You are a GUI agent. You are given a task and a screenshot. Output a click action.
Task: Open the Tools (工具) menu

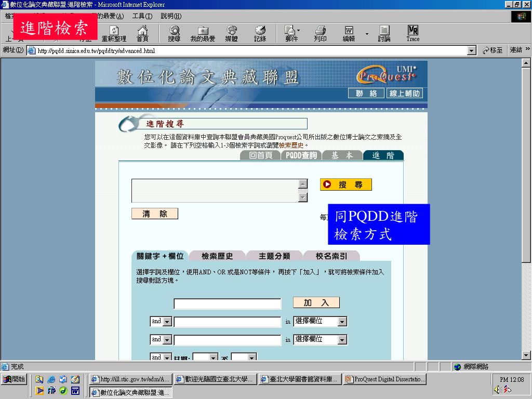tap(142, 16)
